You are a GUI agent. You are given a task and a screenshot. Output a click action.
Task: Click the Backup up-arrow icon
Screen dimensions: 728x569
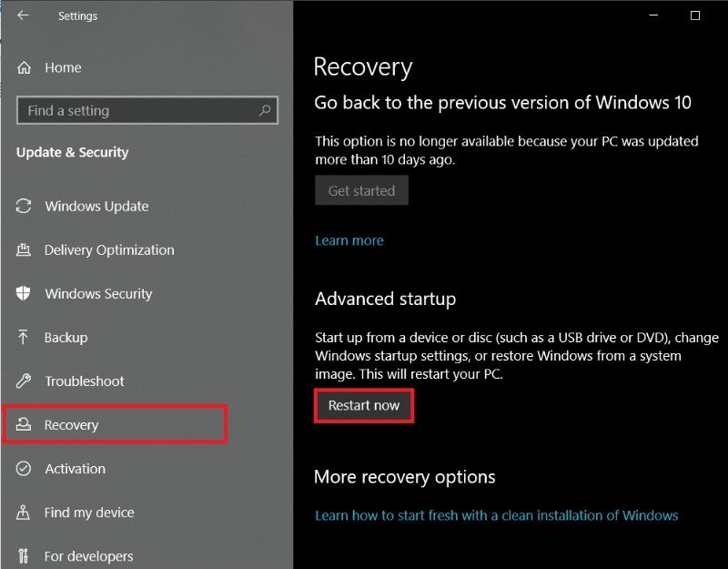(25, 338)
